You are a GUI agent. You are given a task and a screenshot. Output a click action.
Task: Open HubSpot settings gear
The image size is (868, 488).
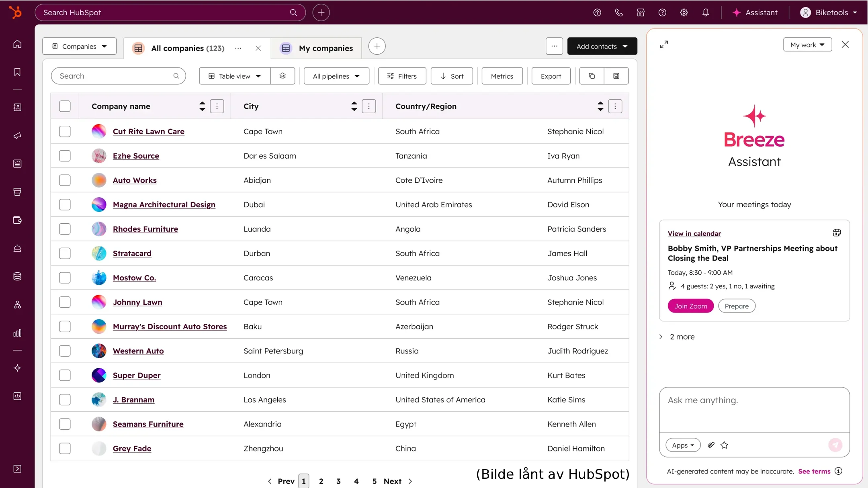coord(684,12)
